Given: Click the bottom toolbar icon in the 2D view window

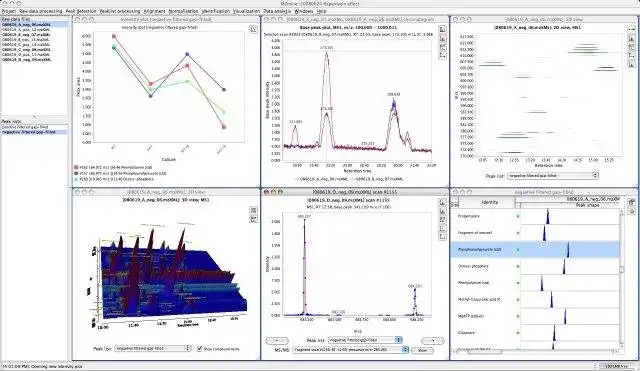Looking at the screenshot, I should coord(631,64).
